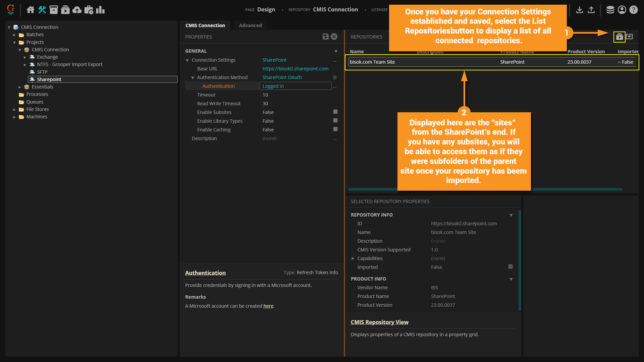Toggle the Enable Library Types checkbox
644x362 pixels.
pos(335,121)
